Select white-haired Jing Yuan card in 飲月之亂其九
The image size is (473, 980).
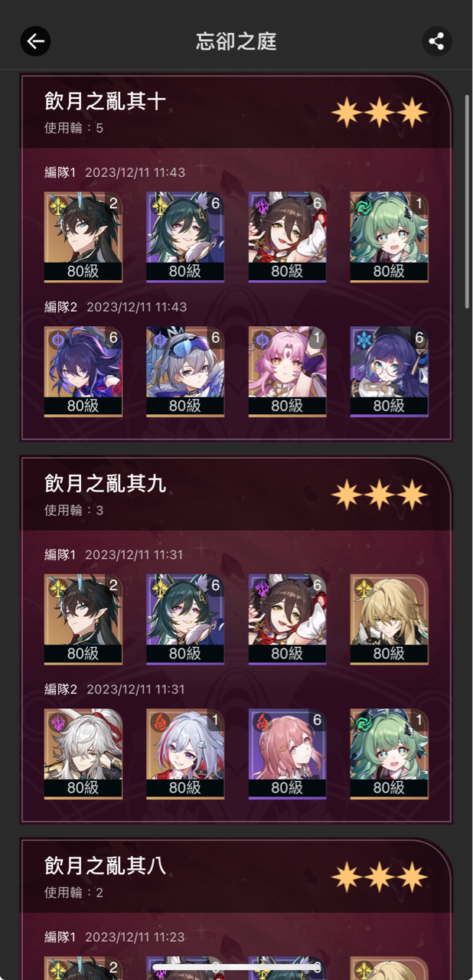[x=83, y=754]
